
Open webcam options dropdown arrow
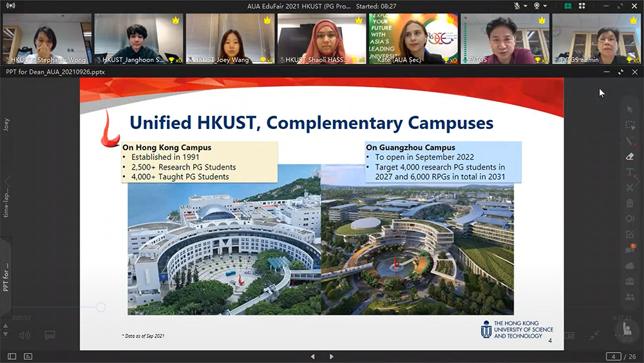[x=545, y=6]
